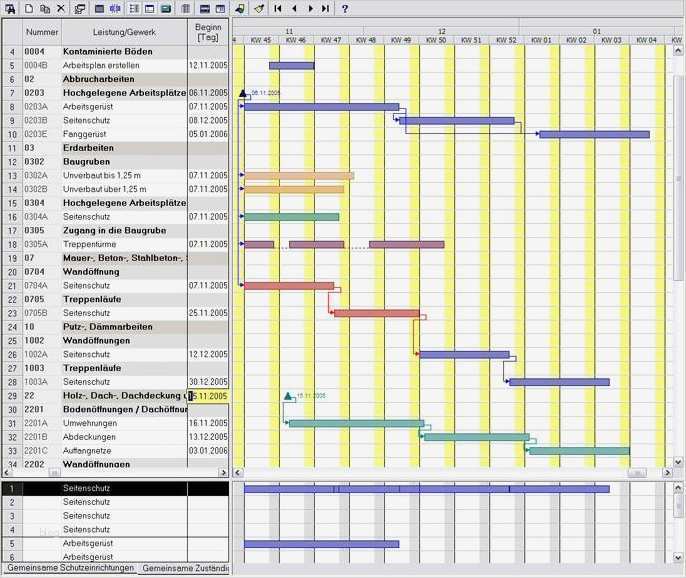
Task: Select the Erdarbeiten group row
Action: tap(116, 148)
